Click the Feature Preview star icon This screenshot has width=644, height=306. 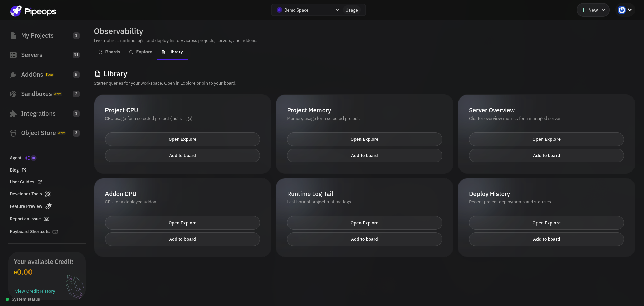pos(49,206)
